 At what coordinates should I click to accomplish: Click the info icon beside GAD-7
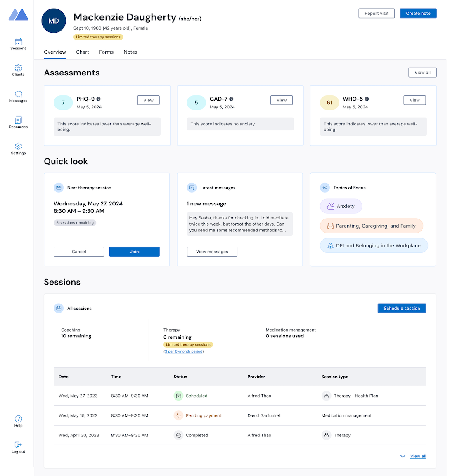coord(231,99)
